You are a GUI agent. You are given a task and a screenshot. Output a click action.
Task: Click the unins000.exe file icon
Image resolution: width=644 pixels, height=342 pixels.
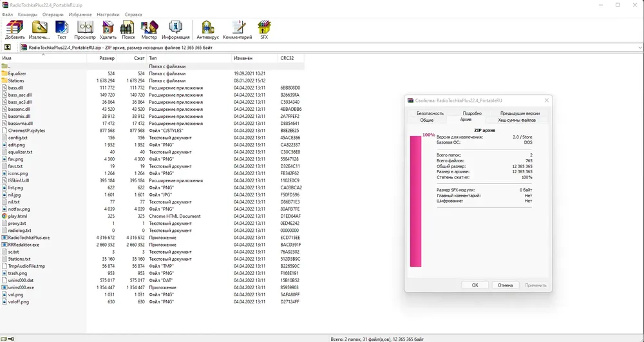[x=5, y=287]
